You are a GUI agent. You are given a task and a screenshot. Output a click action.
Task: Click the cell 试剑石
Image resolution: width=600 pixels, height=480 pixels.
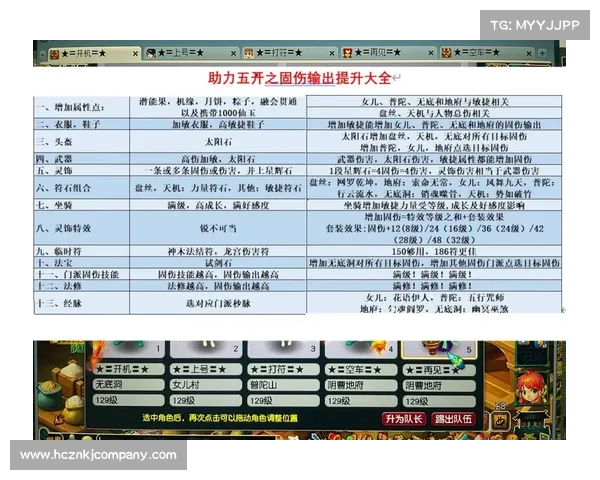[x=218, y=263]
